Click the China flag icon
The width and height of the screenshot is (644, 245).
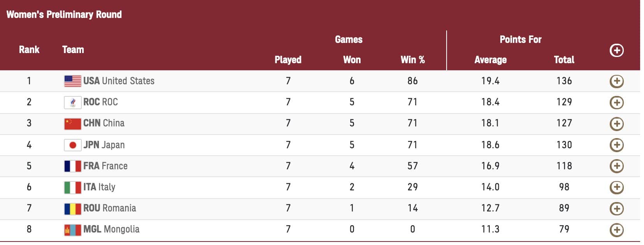(72, 124)
